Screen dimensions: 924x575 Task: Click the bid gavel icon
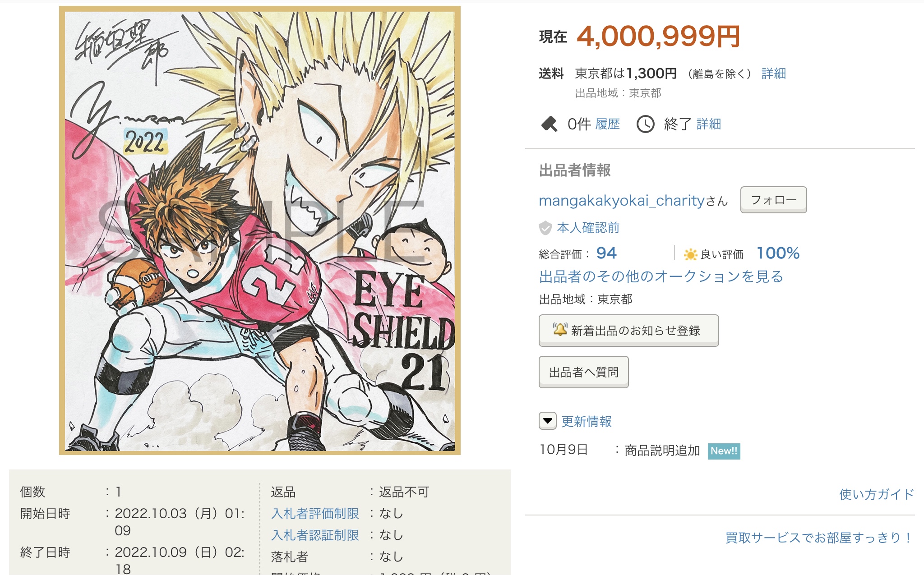tap(549, 124)
